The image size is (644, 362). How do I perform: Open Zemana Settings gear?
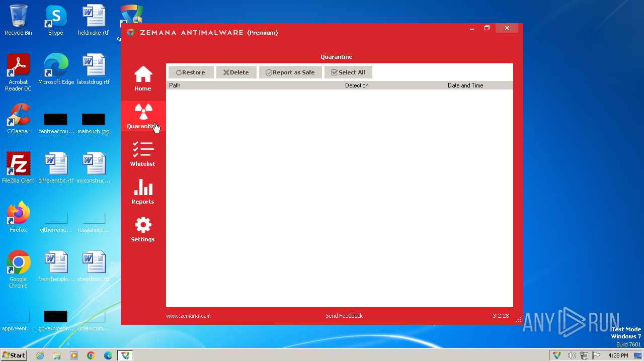click(x=143, y=229)
